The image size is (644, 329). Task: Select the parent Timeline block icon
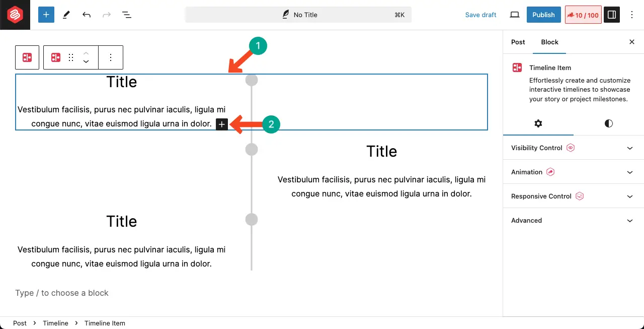coord(27,57)
